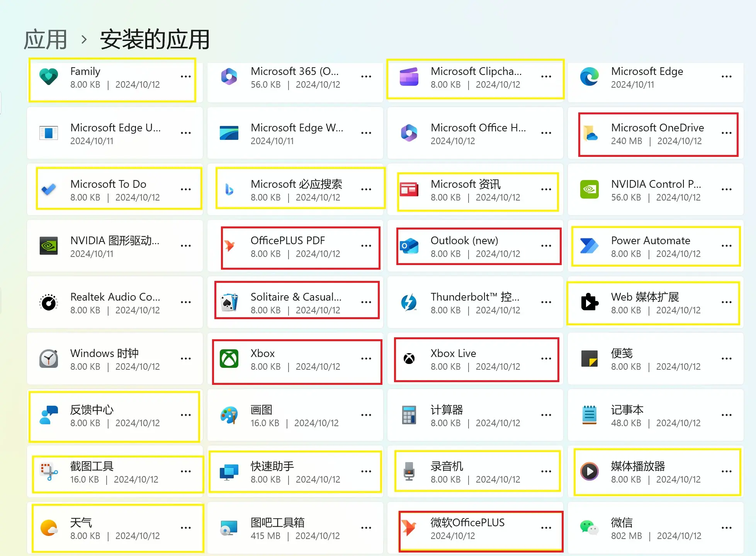Click the 反馈中心 feedback icon
Screen dimensions: 756x556
[x=49, y=415]
